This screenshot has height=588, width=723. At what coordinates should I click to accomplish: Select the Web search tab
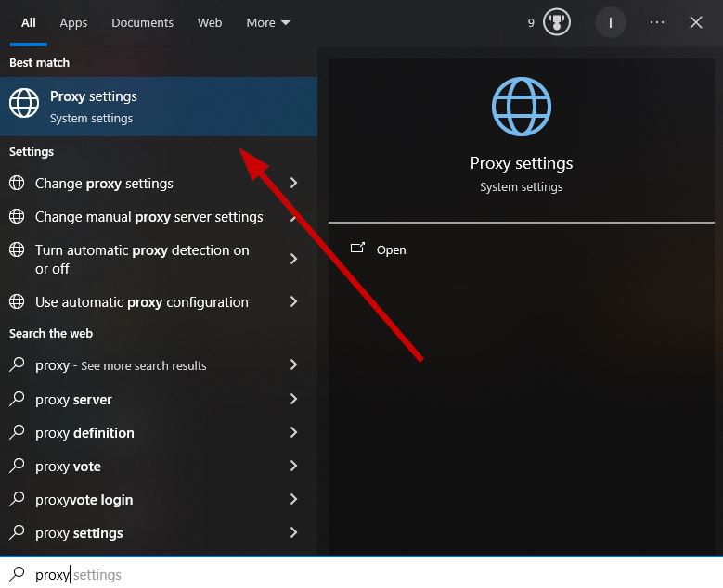click(x=210, y=22)
